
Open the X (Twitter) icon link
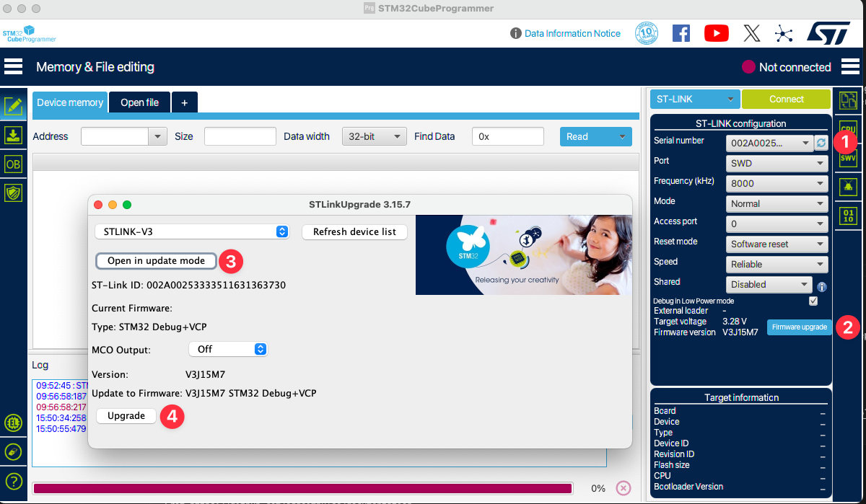[751, 33]
